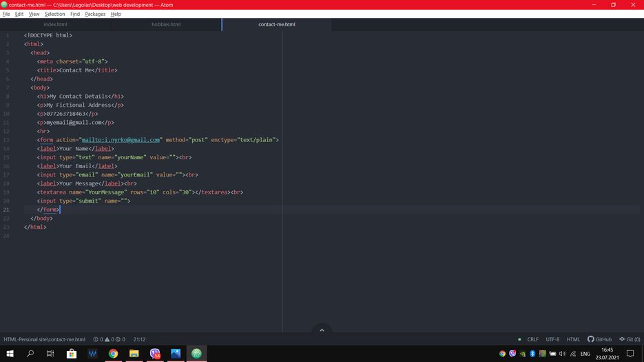Viewport: 644px width, 362px height.
Task: Click the Viber icon in system tray
Action: tap(512, 353)
